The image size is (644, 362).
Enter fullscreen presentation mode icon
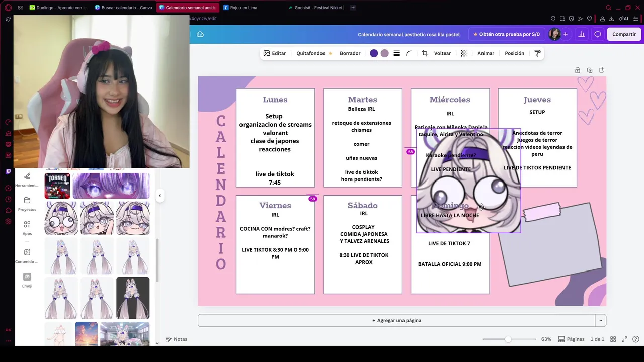(624, 339)
